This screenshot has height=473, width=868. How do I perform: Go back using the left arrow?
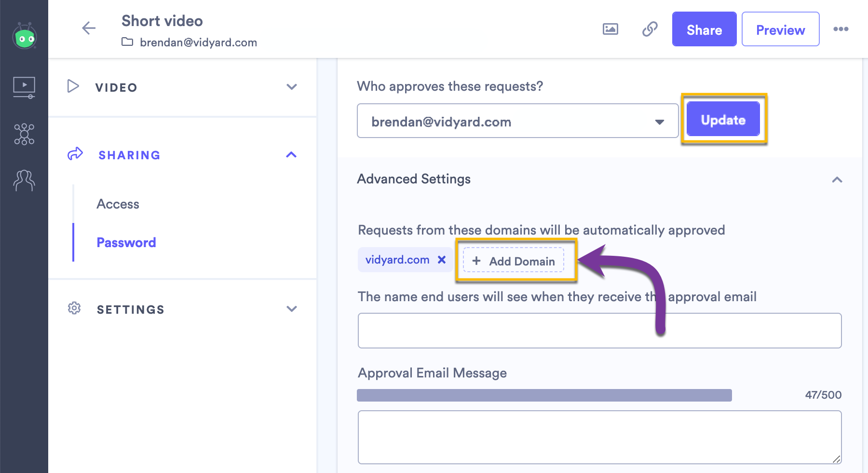[89, 28]
